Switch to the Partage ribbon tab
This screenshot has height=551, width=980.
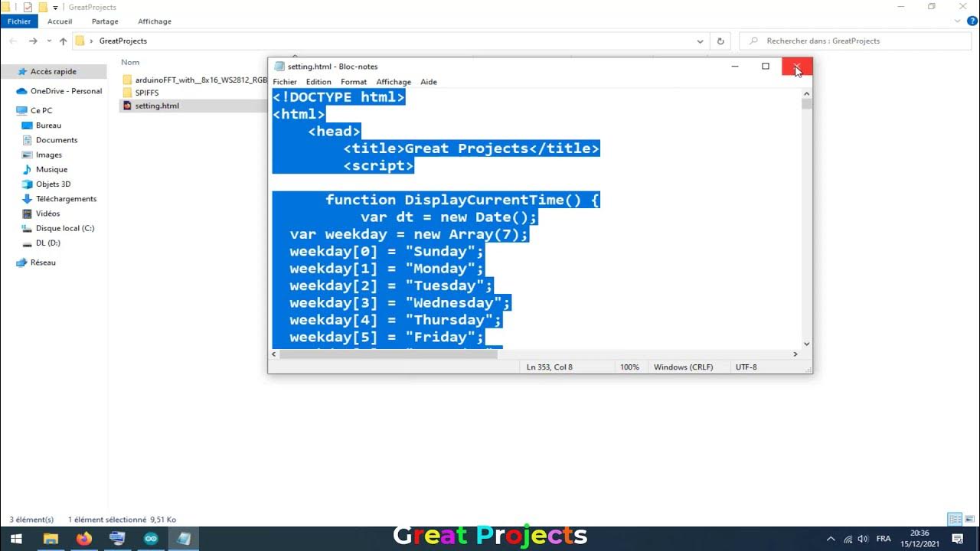(105, 21)
